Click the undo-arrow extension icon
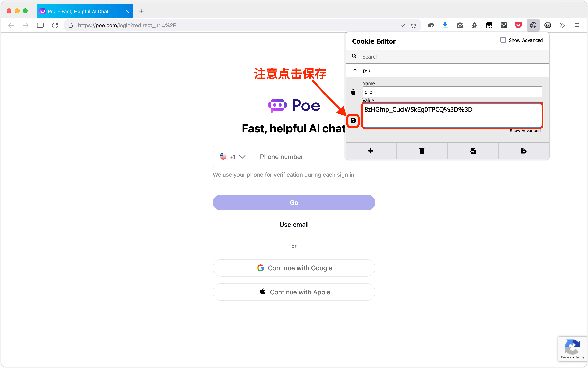This screenshot has width=588, height=368. (431, 25)
